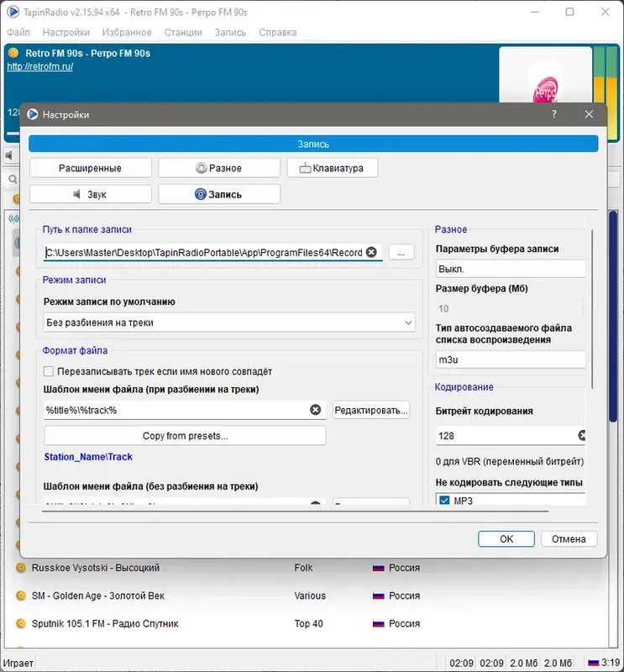Enable overwrite track if name matches checkbox
The width and height of the screenshot is (624, 672).
point(49,371)
